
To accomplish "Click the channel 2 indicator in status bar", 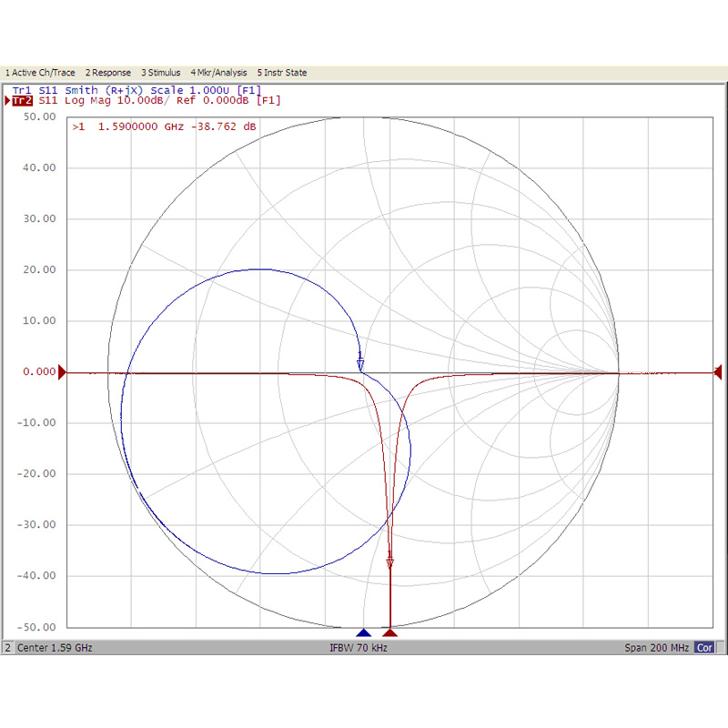I will pos(8,648).
